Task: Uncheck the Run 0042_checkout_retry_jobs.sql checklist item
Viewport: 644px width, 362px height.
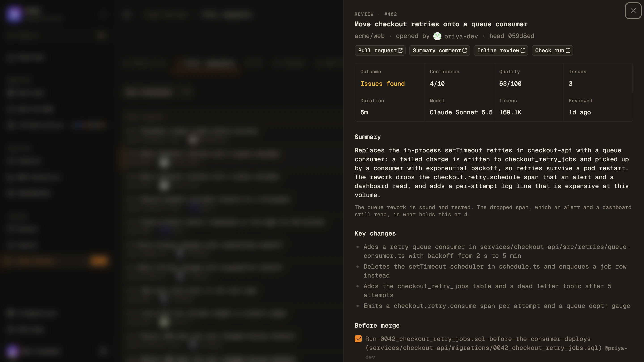Action: (358, 339)
